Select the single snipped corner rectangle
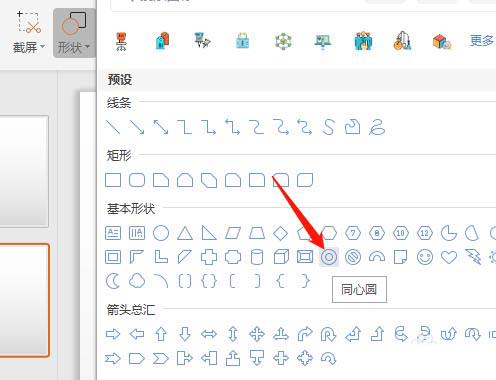Viewport: 496px width, 380px height. pyautogui.click(x=161, y=180)
